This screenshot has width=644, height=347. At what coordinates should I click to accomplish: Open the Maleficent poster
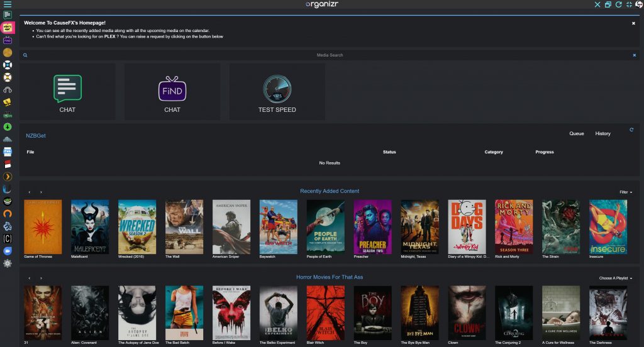pyautogui.click(x=90, y=227)
